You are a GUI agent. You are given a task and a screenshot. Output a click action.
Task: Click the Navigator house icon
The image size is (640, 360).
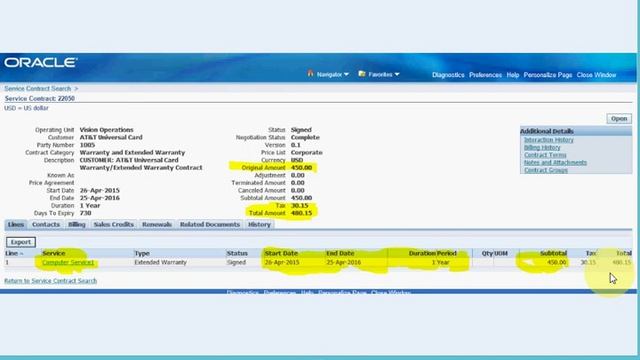310,73
